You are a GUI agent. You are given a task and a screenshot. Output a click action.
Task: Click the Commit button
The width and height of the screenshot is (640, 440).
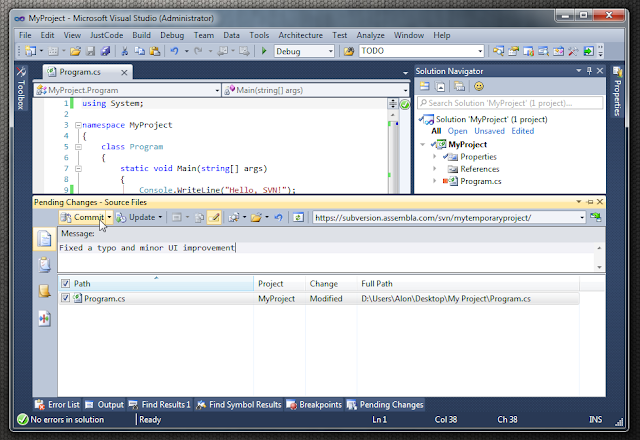point(82,218)
